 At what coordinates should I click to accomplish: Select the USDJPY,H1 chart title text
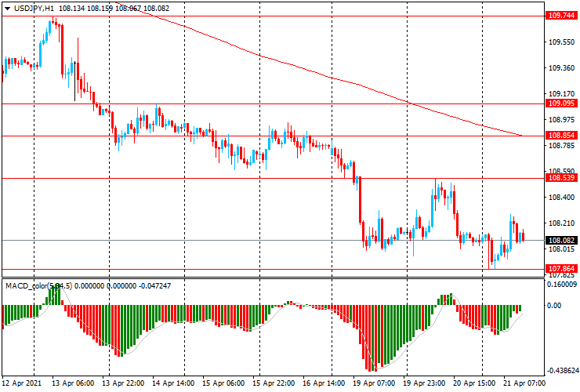pyautogui.click(x=34, y=8)
